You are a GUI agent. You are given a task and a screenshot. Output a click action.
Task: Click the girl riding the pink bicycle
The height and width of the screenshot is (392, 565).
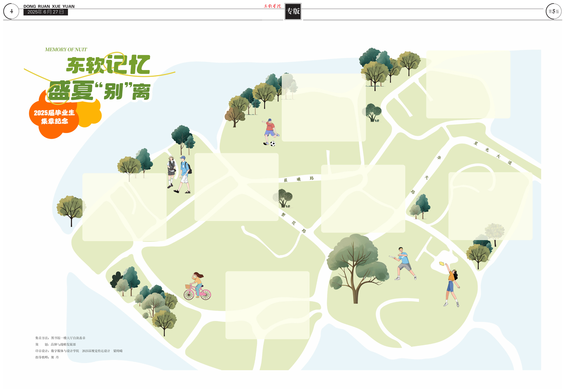click(x=197, y=286)
